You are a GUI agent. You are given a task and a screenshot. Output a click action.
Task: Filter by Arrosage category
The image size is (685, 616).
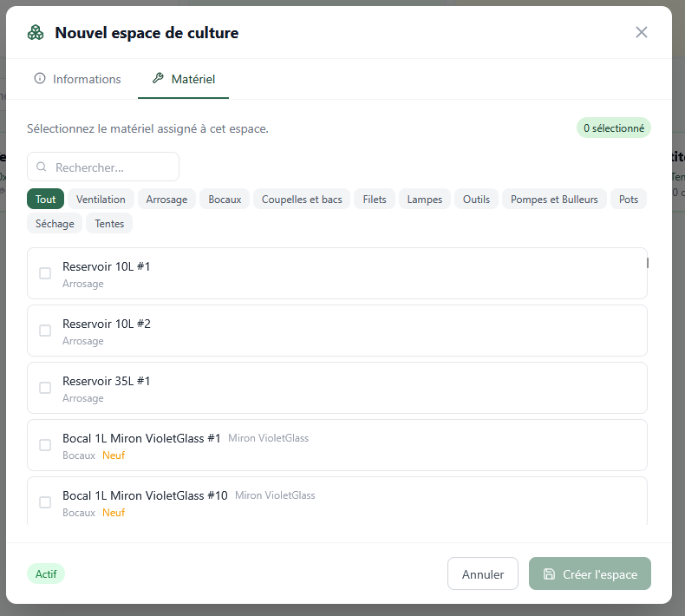pyautogui.click(x=166, y=199)
